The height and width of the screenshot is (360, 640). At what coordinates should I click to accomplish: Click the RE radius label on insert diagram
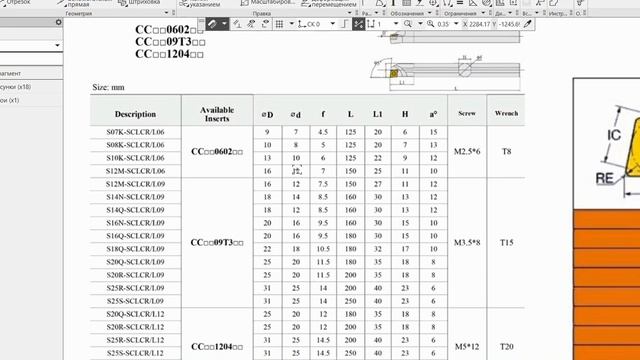point(604,178)
